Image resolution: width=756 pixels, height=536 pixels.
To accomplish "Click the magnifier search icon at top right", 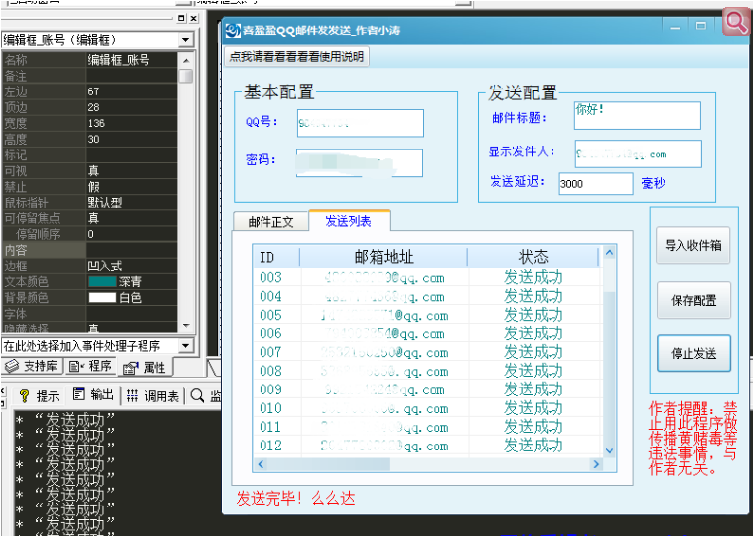I will point(735,22).
